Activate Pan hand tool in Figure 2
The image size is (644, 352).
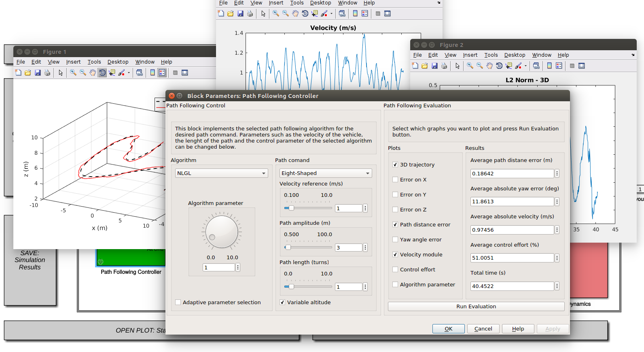tap(489, 66)
